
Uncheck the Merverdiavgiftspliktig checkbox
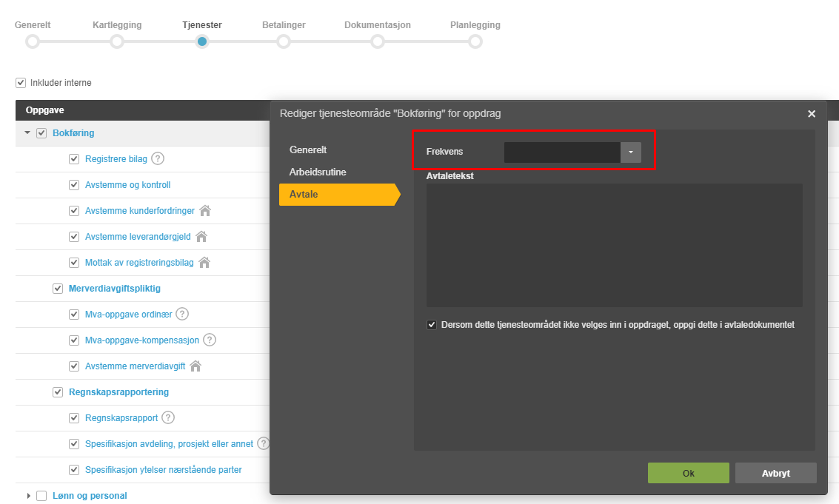58,289
